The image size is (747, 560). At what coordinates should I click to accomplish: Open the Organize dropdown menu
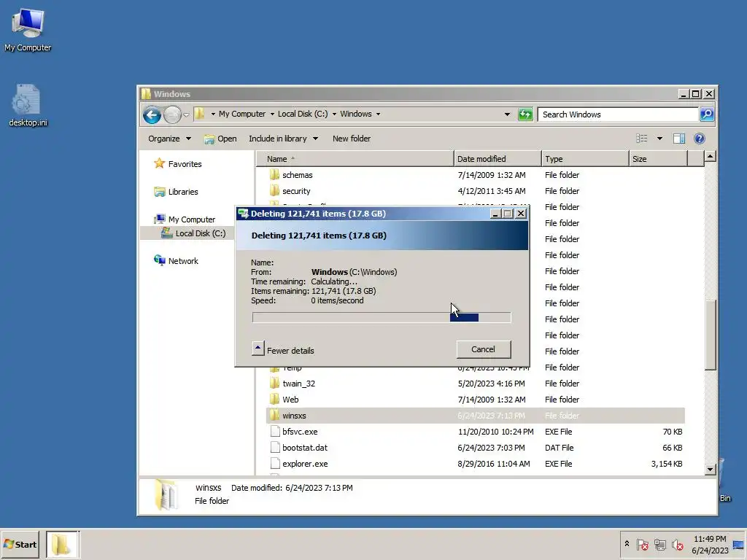pos(169,139)
